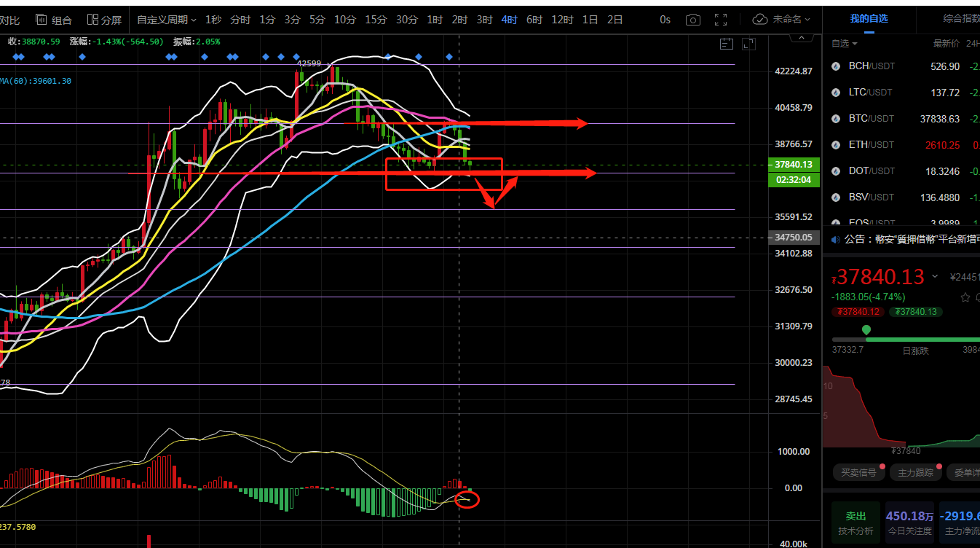Click the announcement speaker icon

tap(834, 239)
